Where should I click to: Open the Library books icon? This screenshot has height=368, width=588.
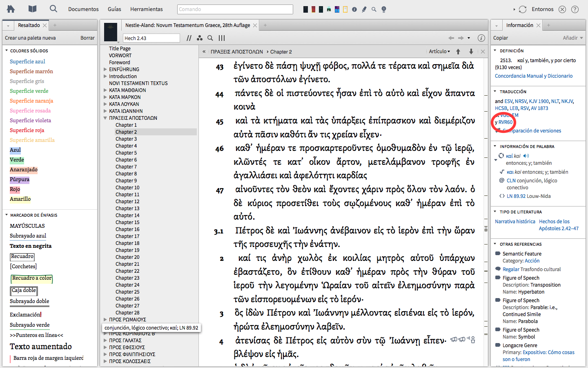[32, 9]
